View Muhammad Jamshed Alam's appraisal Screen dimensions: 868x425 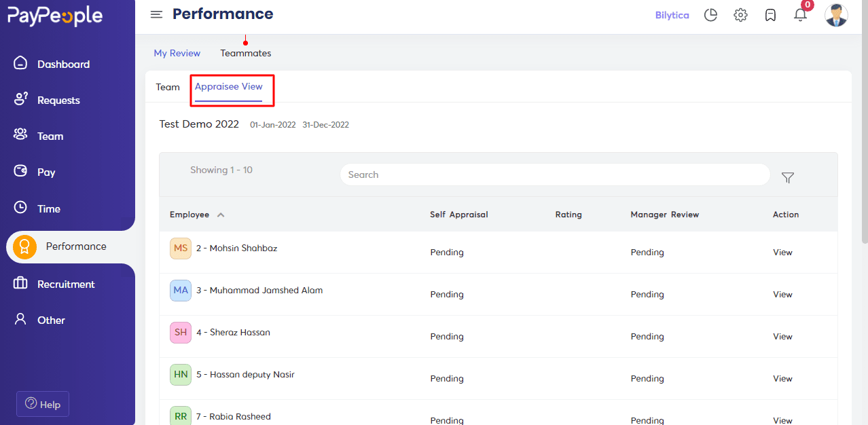click(x=782, y=294)
